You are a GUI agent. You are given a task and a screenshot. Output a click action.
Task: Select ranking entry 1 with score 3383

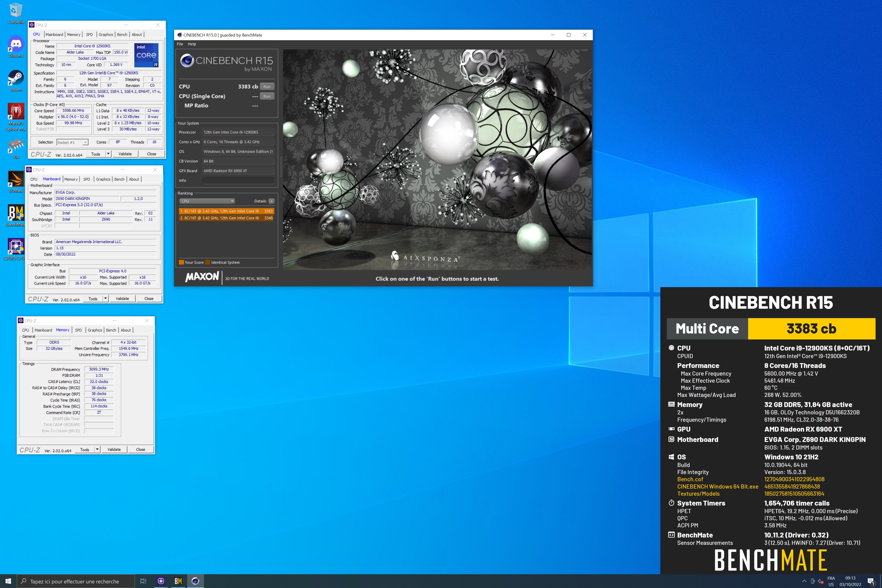(226, 211)
